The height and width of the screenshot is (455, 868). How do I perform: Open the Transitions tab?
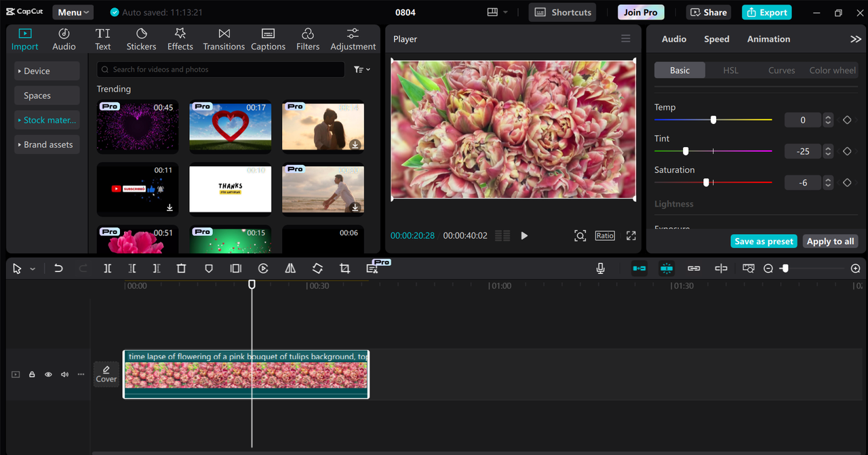pos(224,39)
